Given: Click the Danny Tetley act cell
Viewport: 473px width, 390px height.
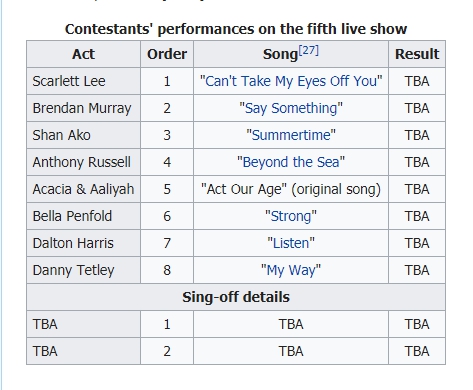Looking at the screenshot, I should click(84, 270).
